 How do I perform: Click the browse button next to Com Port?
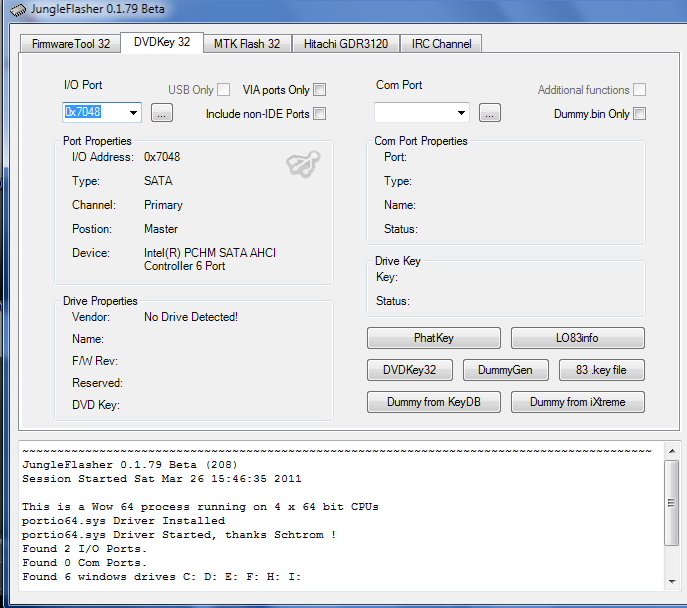pyautogui.click(x=489, y=113)
